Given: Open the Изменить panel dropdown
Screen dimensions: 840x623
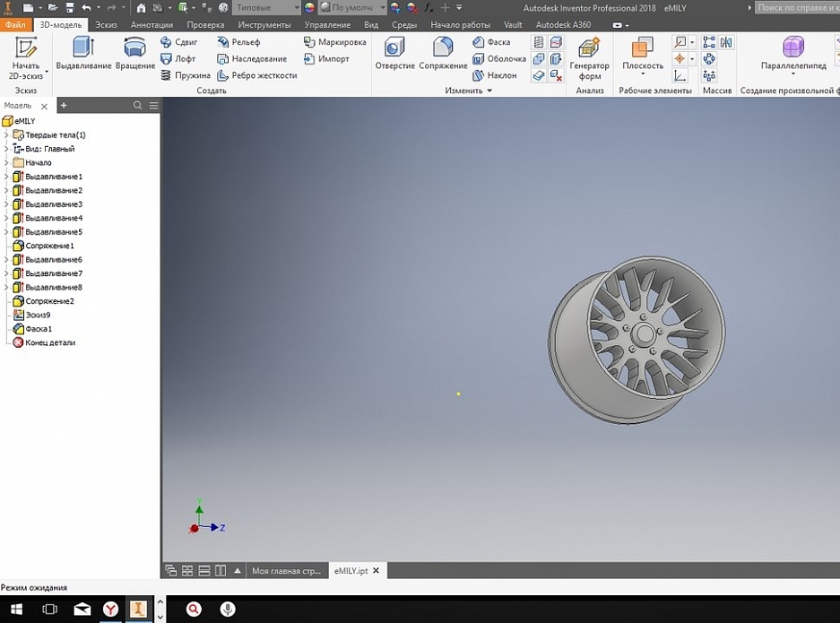Looking at the screenshot, I should click(489, 91).
